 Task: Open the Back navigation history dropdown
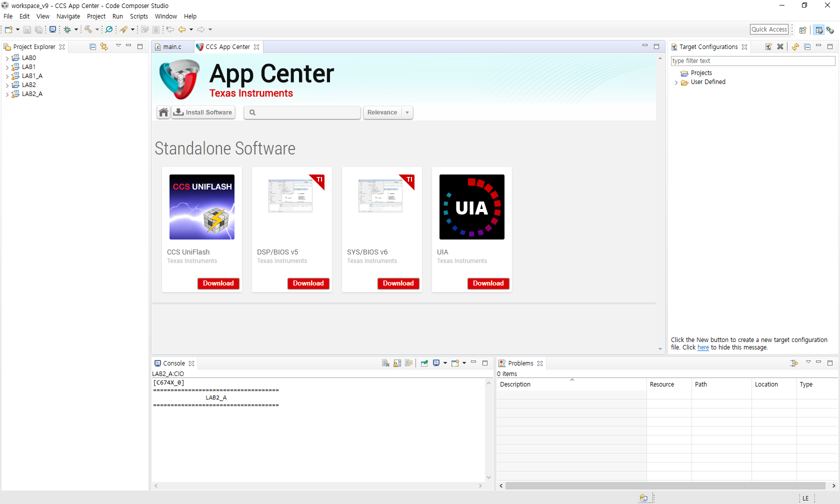point(191,29)
